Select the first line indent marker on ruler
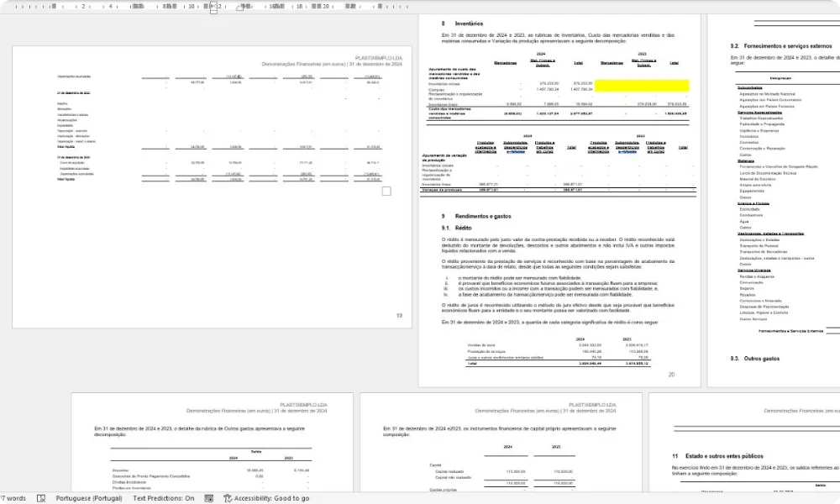Viewport: 840px width, 504px height. tap(213, 3)
